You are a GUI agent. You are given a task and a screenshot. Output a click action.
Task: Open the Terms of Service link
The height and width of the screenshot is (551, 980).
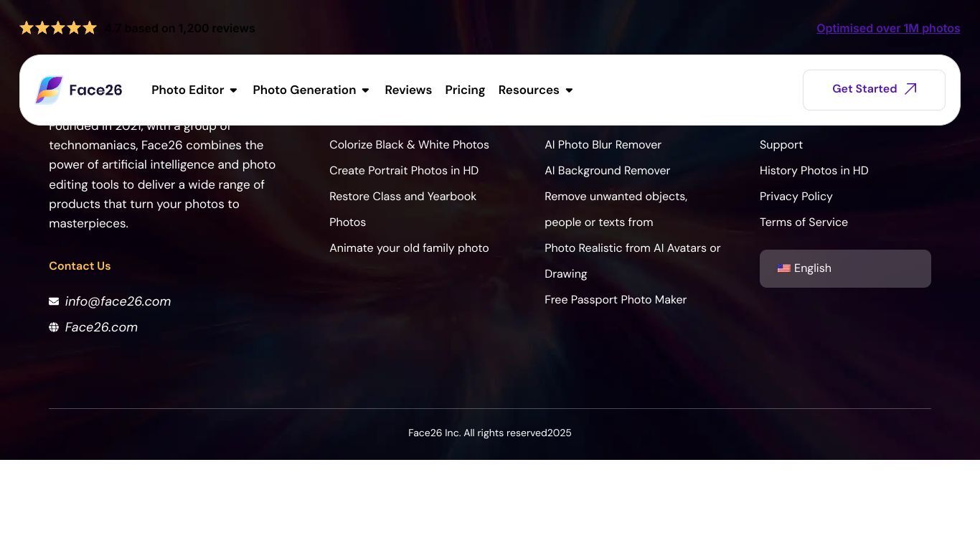804,222
